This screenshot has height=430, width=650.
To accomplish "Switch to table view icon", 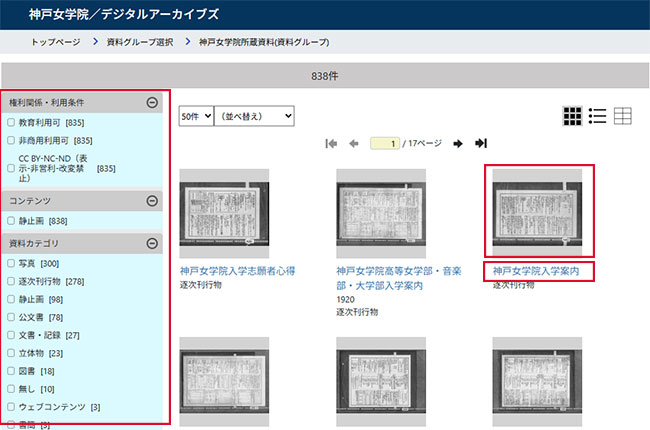I will [x=623, y=116].
